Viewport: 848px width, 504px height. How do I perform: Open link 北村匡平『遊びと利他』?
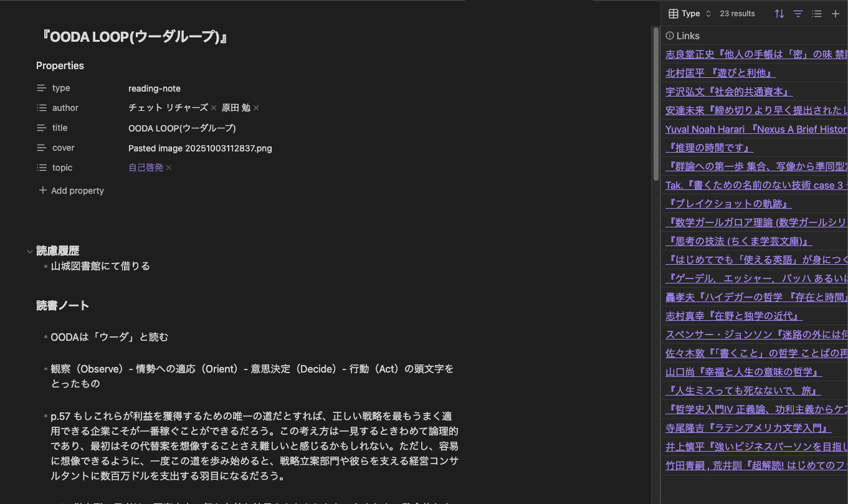point(720,73)
